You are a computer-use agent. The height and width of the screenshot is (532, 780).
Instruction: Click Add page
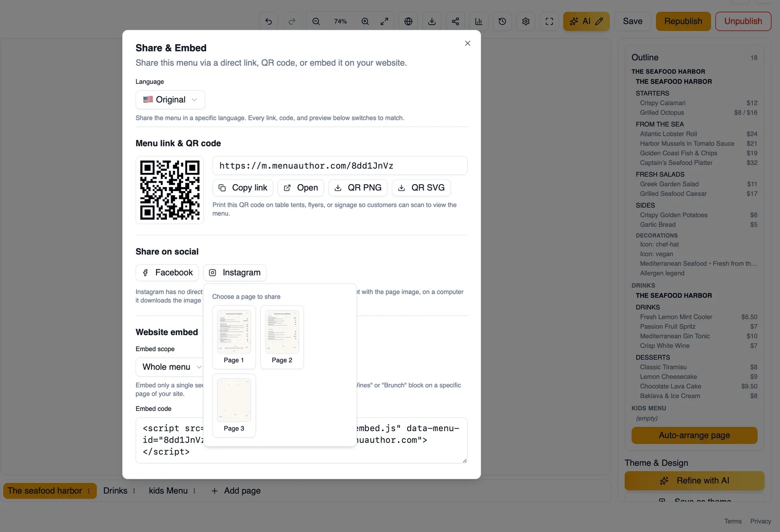pyautogui.click(x=236, y=491)
